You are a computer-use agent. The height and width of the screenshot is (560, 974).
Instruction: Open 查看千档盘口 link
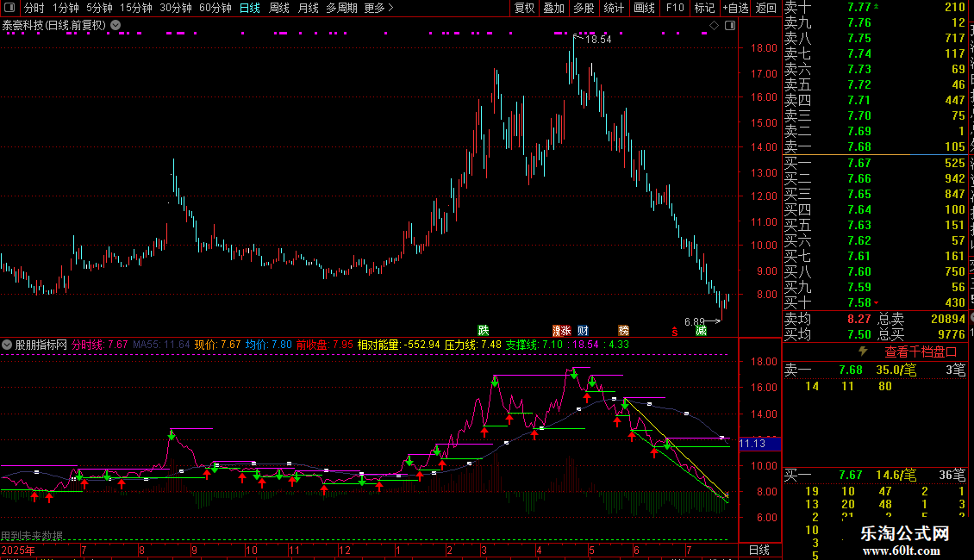[x=921, y=352]
